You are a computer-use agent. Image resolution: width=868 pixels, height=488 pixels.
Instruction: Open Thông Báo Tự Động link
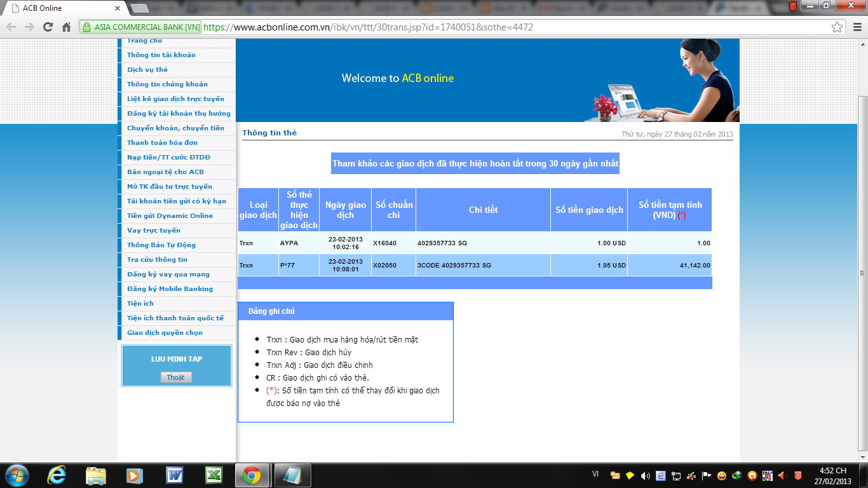[161, 245]
